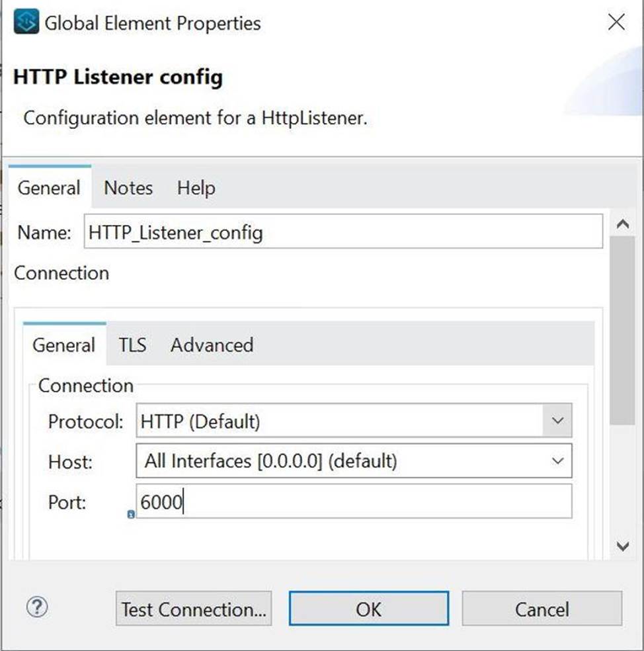Click the small indicator icon beside the Port field
644x651 pixels.
click(x=131, y=514)
